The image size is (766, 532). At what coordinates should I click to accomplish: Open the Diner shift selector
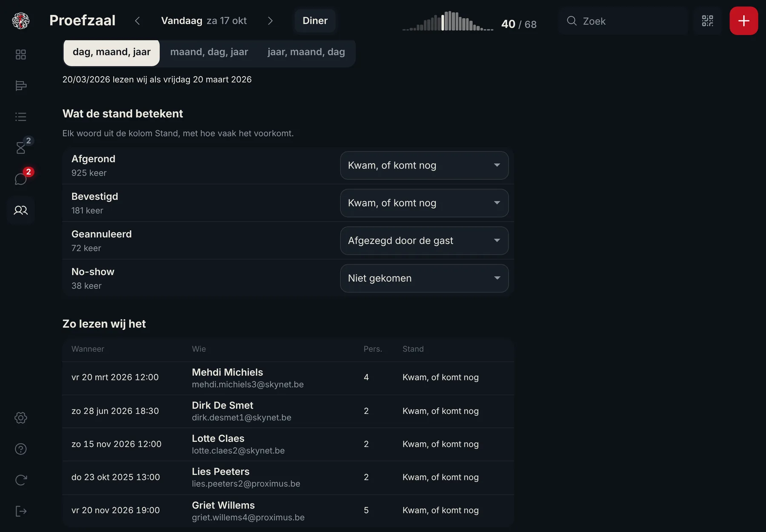(x=315, y=20)
